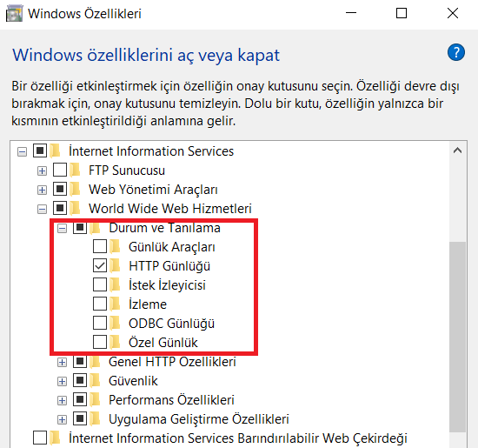This screenshot has height=448, width=478.
Task: Expand the Genel HTTP Özellikleri node
Action: click(x=62, y=362)
